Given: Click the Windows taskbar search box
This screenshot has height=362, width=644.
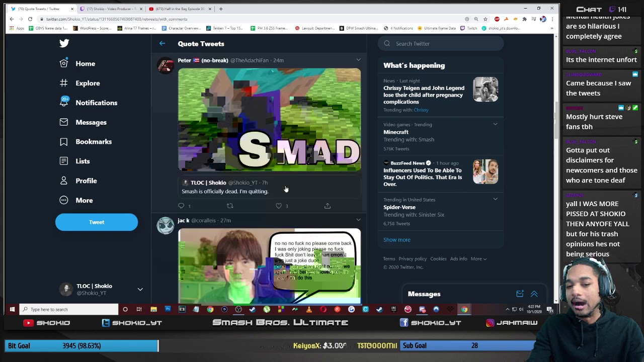Looking at the screenshot, I should coord(69,309).
